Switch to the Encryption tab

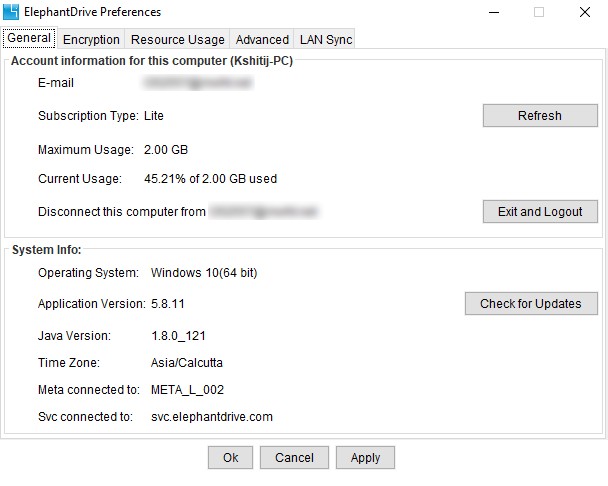[91, 39]
